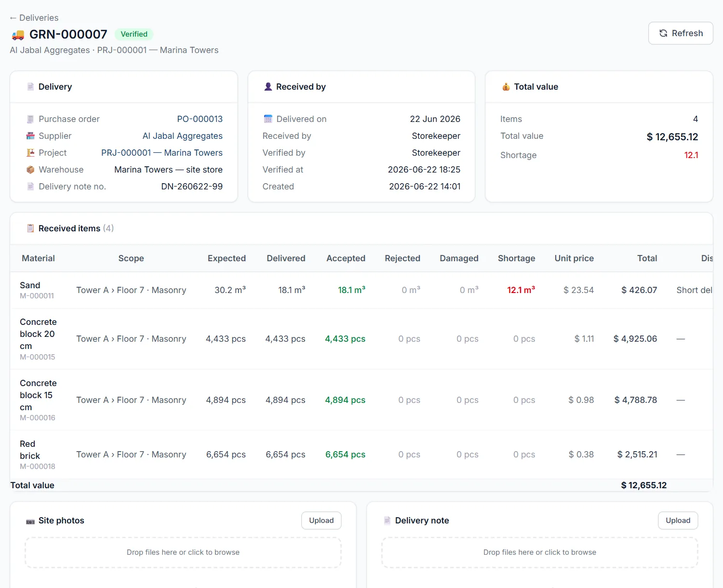Select the Sand M-000011 row
The image size is (723, 588).
point(361,290)
